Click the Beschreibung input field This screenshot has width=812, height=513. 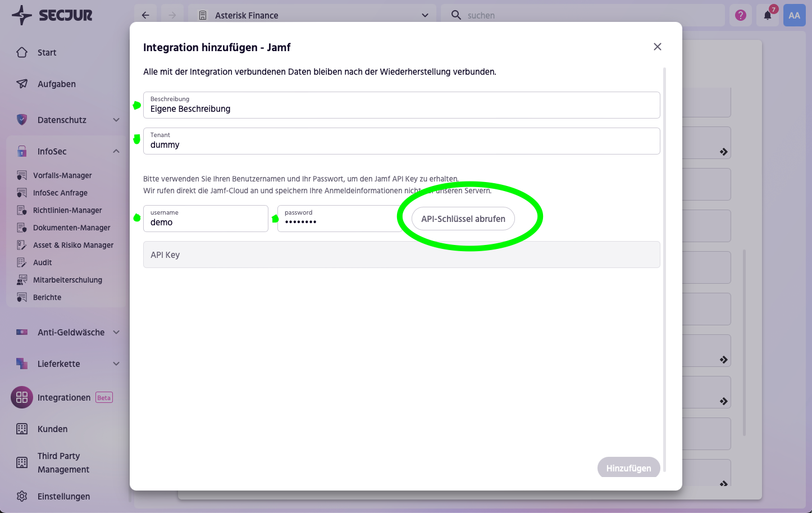[x=402, y=105]
